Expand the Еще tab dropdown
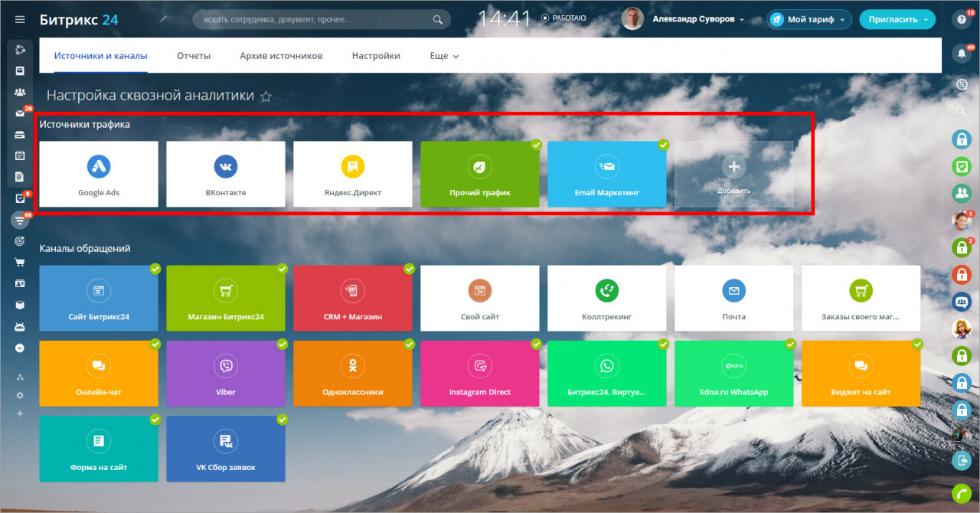Viewport: 980px width, 513px height. pos(444,56)
